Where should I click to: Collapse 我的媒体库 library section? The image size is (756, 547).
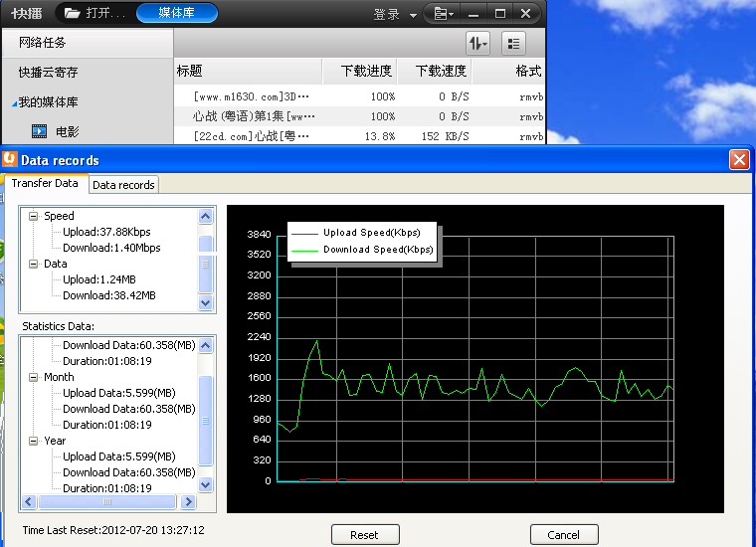click(14, 103)
